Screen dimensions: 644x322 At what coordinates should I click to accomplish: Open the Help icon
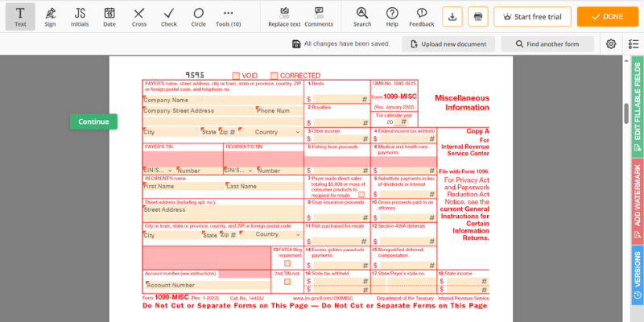coord(392,16)
